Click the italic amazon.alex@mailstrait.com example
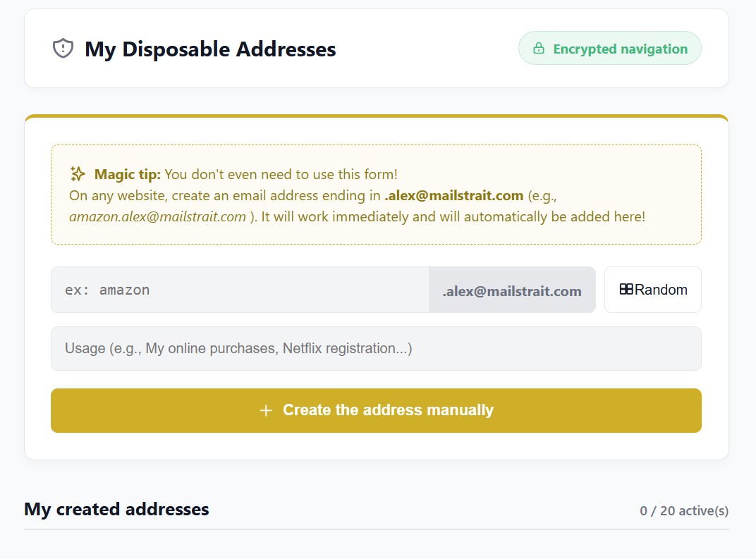The image size is (756, 559). click(158, 217)
